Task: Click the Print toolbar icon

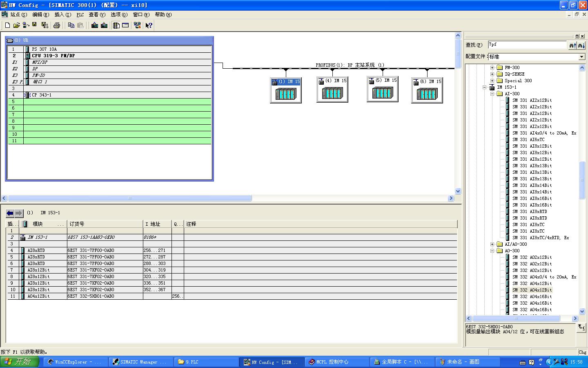Action: click(x=57, y=25)
